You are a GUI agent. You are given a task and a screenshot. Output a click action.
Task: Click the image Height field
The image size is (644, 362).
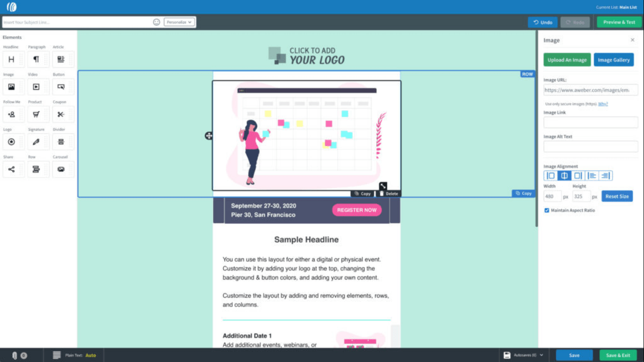pyautogui.click(x=582, y=197)
